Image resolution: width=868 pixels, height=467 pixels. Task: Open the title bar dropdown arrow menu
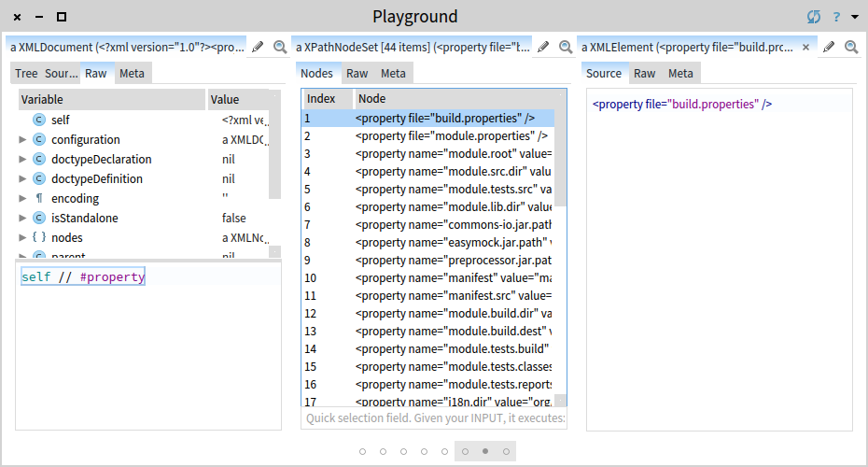(855, 17)
